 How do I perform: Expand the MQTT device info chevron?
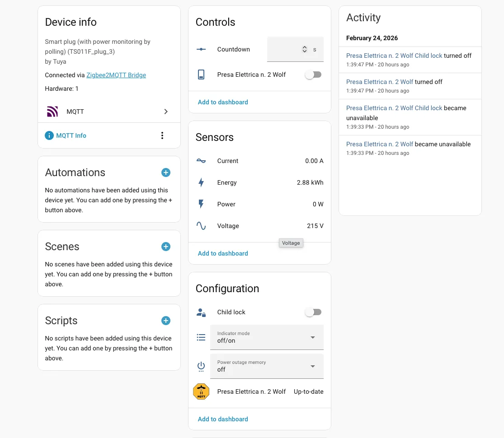(165, 111)
